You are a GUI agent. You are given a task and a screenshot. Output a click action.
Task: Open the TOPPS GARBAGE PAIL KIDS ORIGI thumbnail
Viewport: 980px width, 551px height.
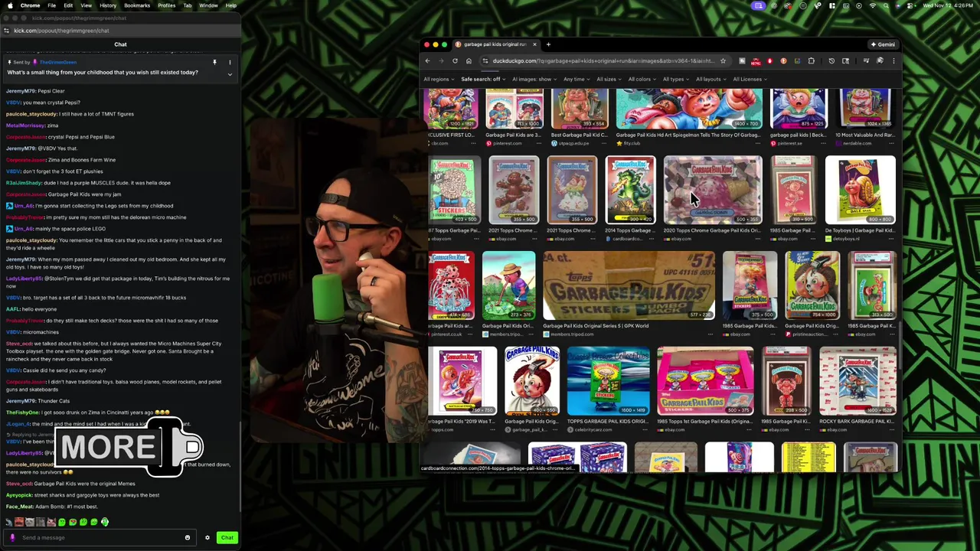(x=609, y=381)
